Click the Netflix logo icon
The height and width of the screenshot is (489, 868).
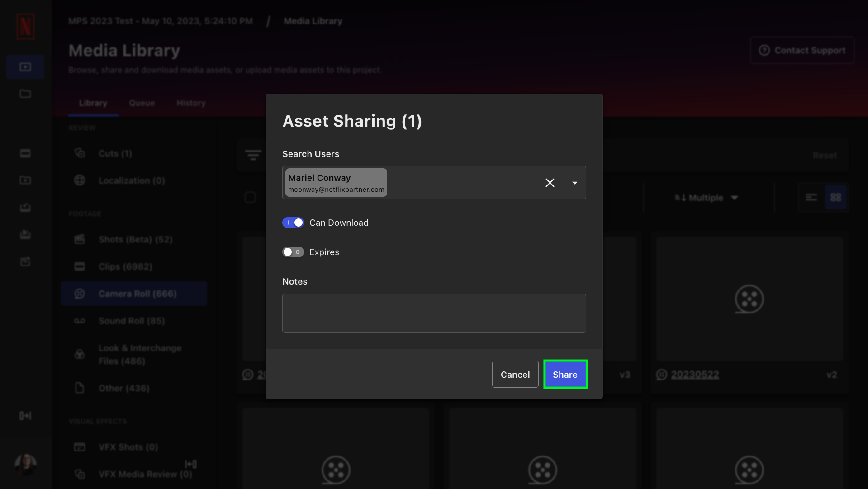(25, 27)
